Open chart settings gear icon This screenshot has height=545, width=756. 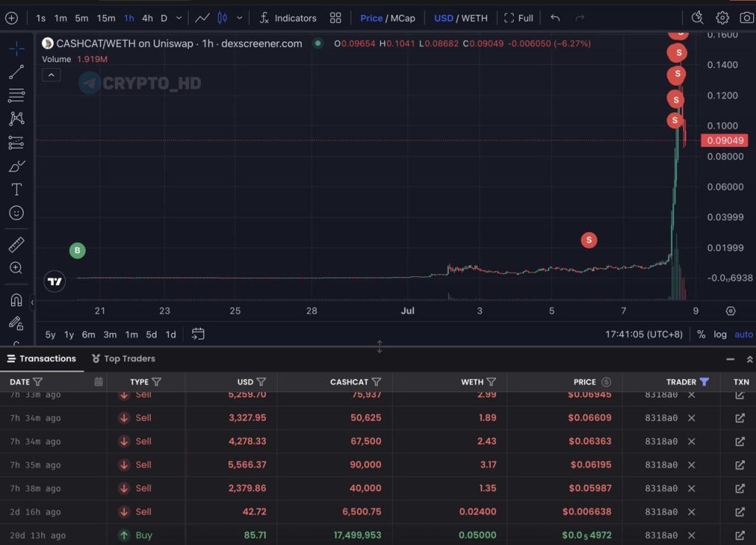pos(722,18)
